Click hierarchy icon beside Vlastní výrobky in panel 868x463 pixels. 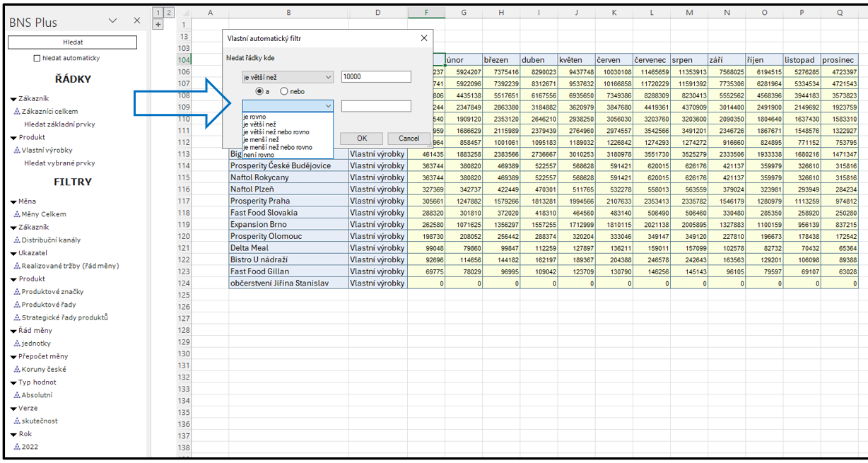click(x=17, y=151)
